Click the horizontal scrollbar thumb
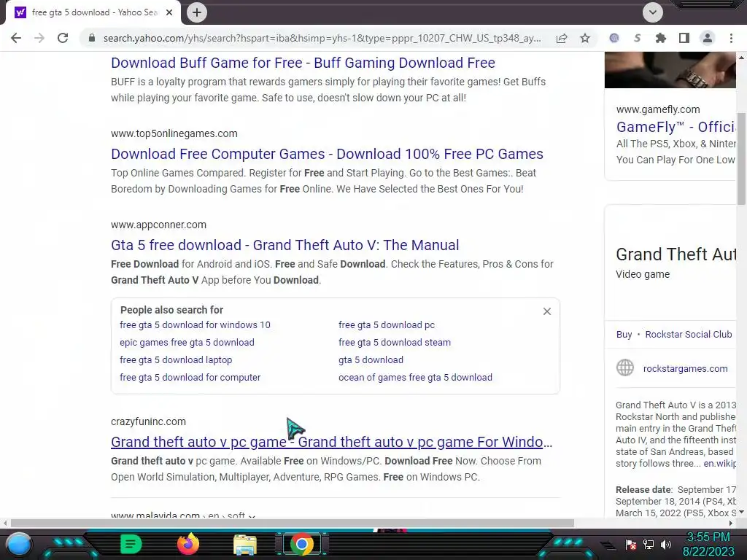Screen dimensions: 747x560 coord(292,524)
